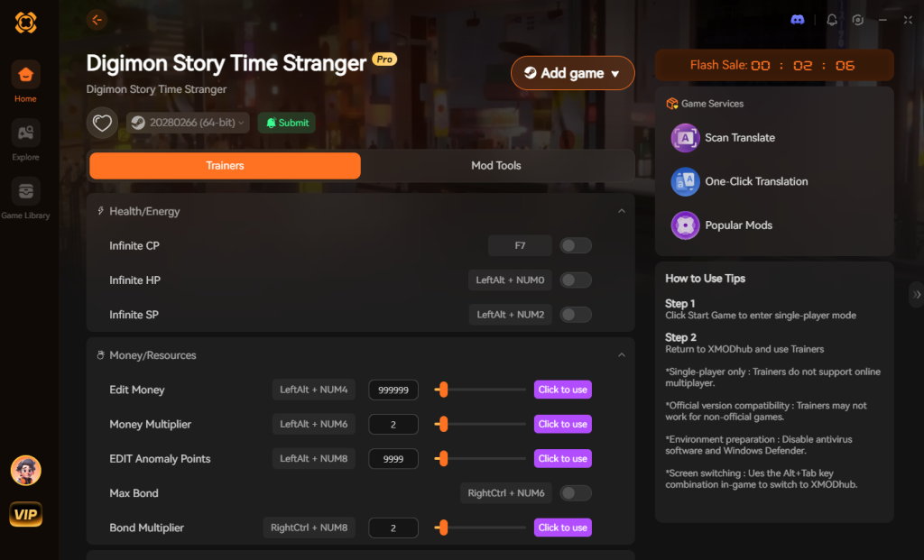The width and height of the screenshot is (924, 560).
Task: Click the RightCtrl + NUM8 hotkey box
Action: pyautogui.click(x=309, y=528)
